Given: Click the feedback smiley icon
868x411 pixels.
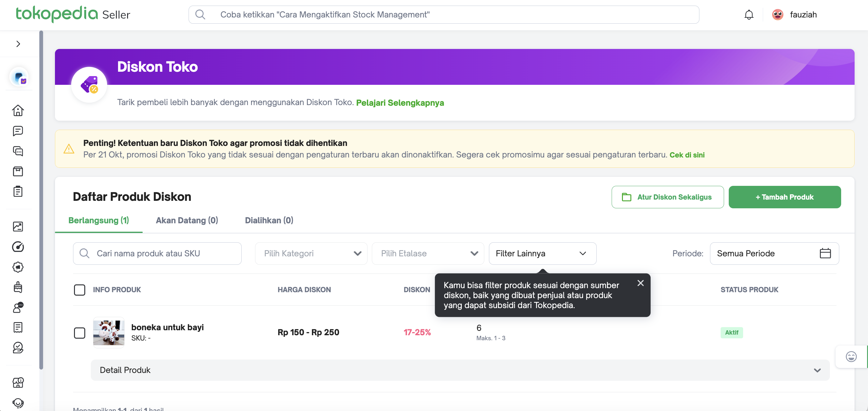Looking at the screenshot, I should point(851,356).
